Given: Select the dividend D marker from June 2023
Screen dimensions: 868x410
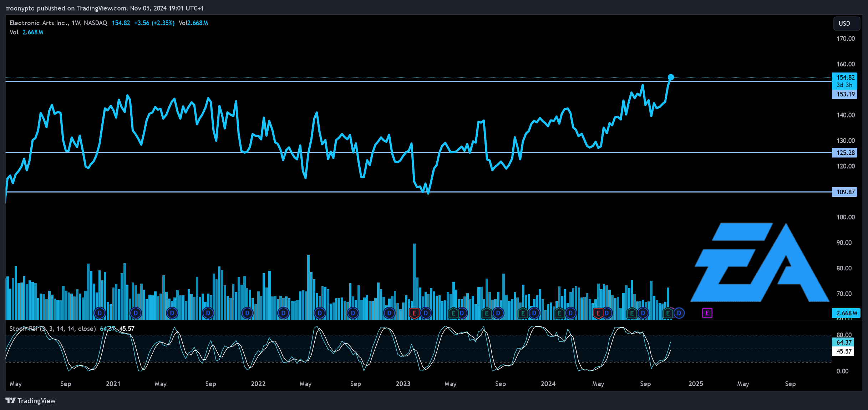Looking at the screenshot, I should (462, 313).
